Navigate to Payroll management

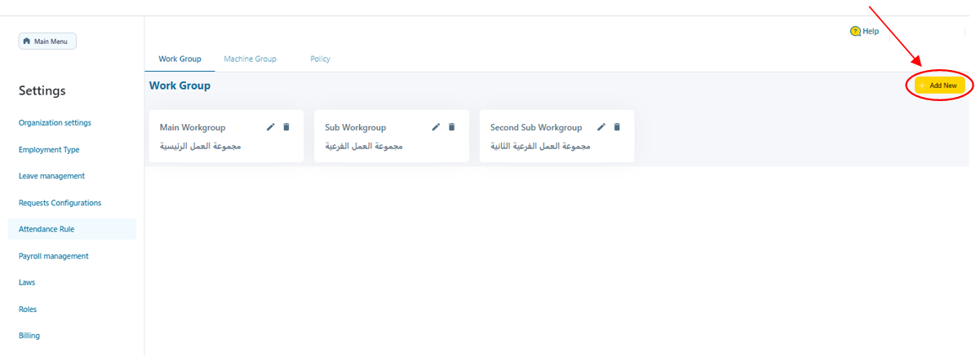[53, 256]
